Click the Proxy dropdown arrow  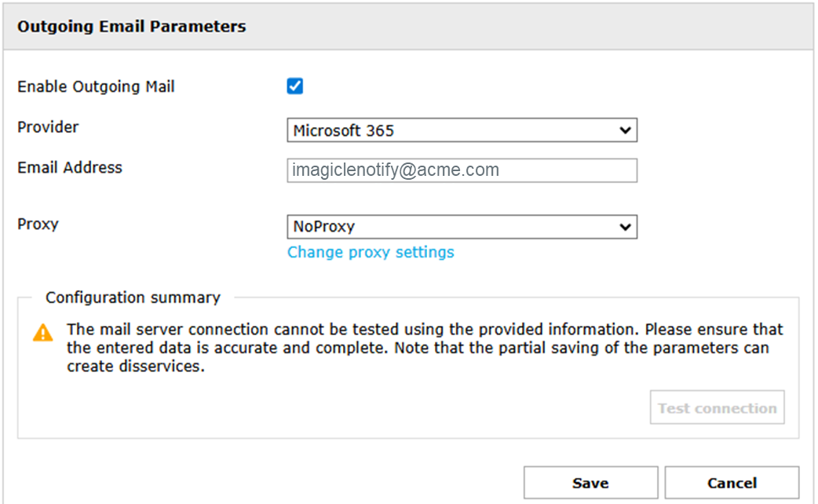625,227
